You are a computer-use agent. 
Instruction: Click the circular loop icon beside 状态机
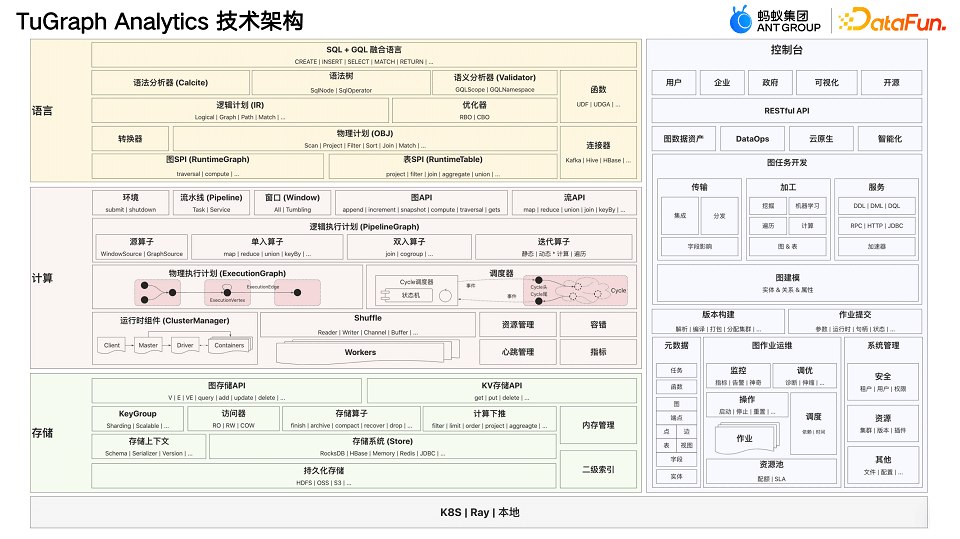coord(446,296)
